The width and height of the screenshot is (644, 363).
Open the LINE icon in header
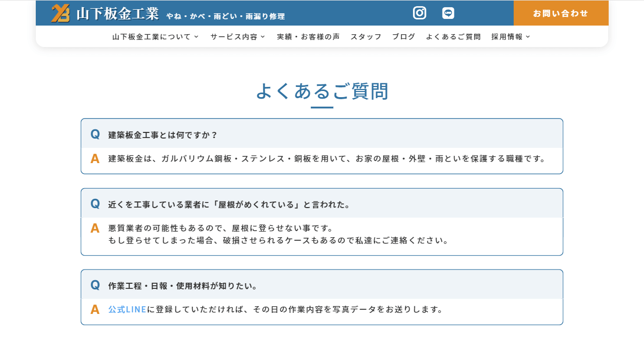pyautogui.click(x=448, y=13)
